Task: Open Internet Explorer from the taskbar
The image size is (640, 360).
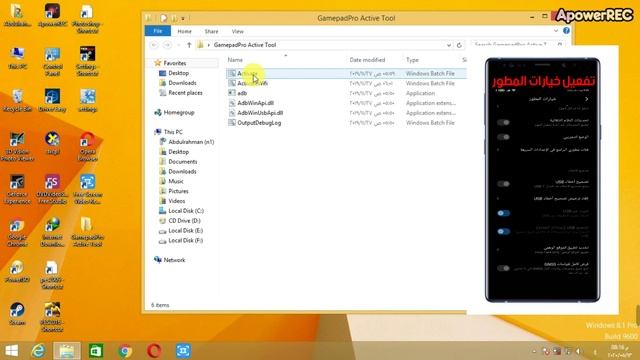Action: [38, 351]
